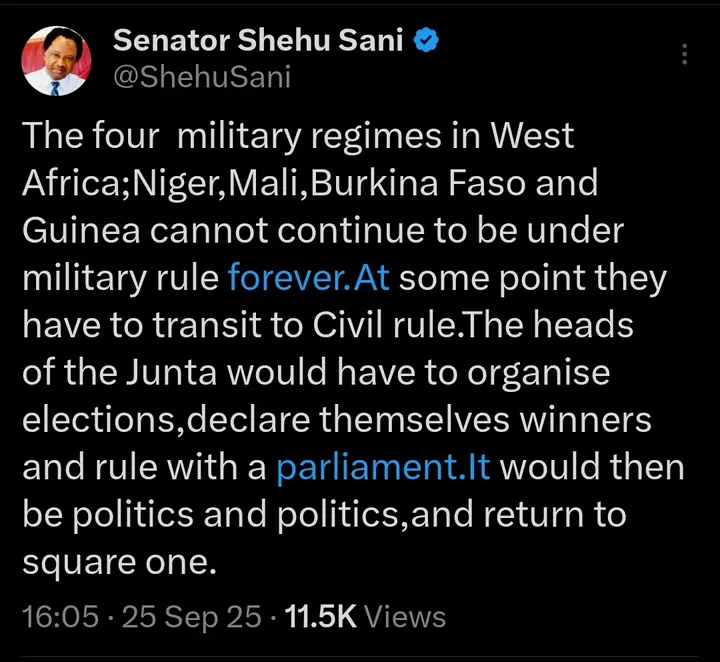Click the Senator Shehu Sani display name
720x662 pixels.
(x=260, y=41)
